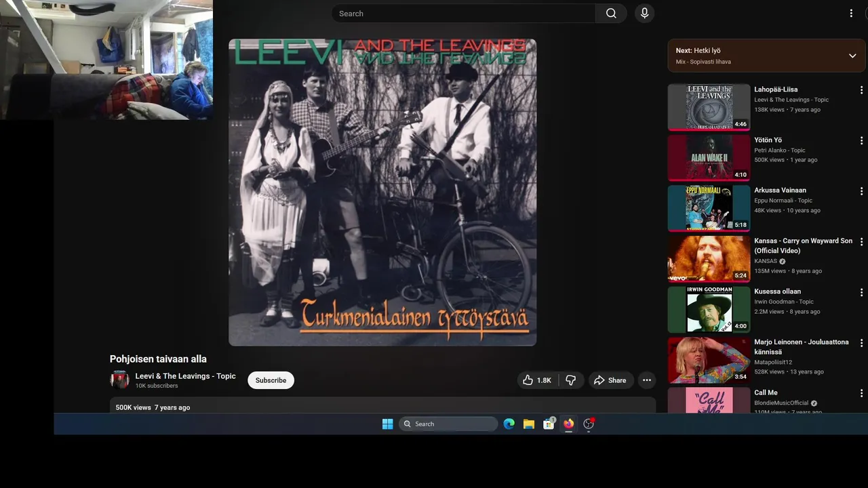Click the album cover video player
This screenshot has height=488, width=868.
coord(382,192)
